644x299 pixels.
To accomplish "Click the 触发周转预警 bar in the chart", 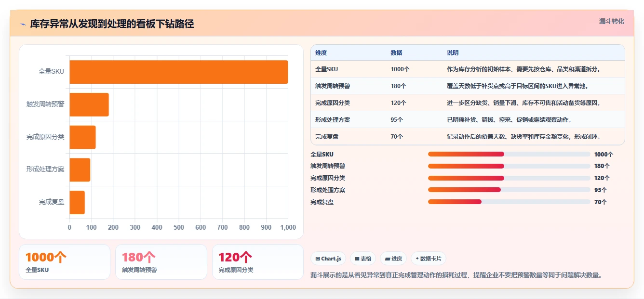I will [89, 104].
